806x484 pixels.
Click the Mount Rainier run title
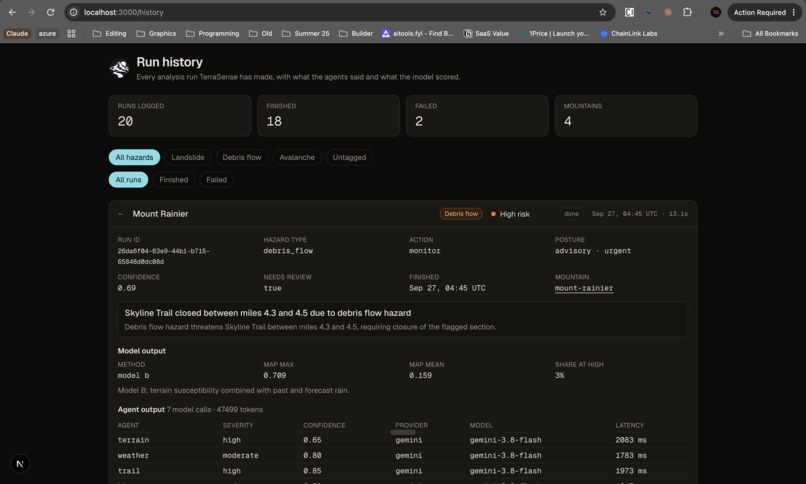[x=160, y=214]
